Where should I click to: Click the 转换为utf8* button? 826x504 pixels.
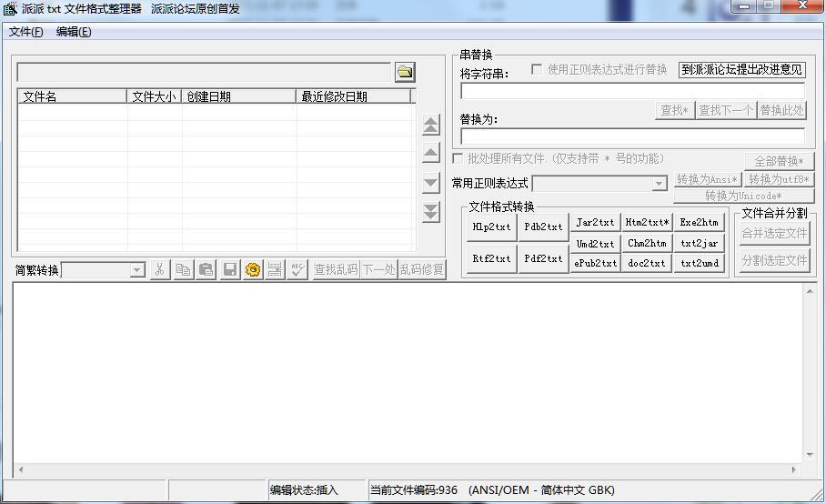779,179
